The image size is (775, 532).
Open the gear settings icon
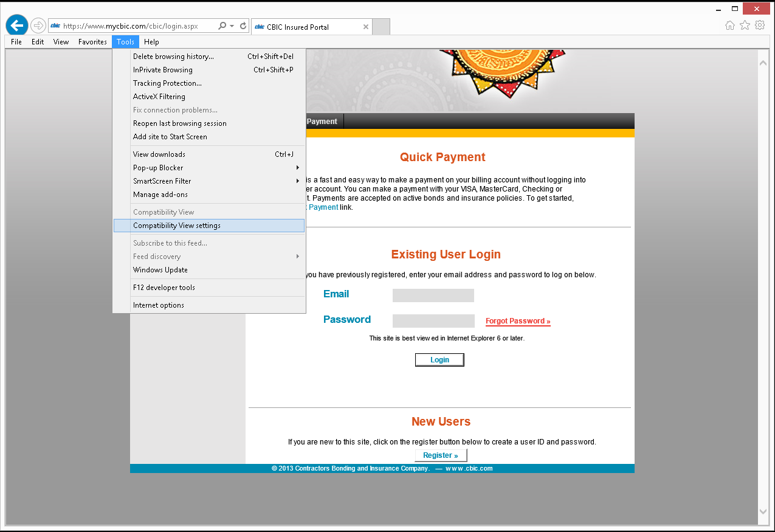click(760, 26)
